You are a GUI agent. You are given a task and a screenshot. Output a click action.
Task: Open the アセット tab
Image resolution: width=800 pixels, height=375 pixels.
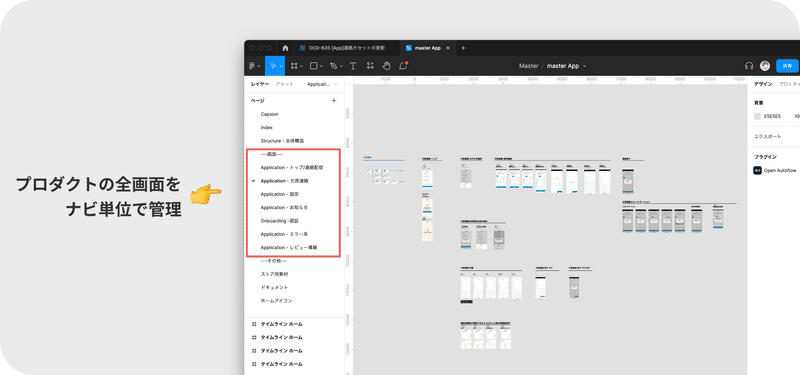(x=284, y=84)
